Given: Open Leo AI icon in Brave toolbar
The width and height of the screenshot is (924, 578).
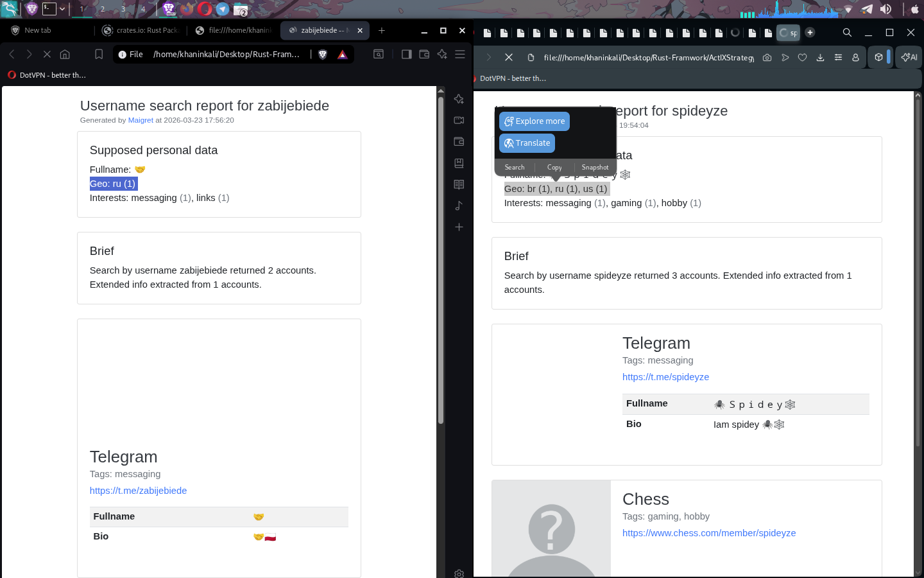Looking at the screenshot, I should (442, 55).
